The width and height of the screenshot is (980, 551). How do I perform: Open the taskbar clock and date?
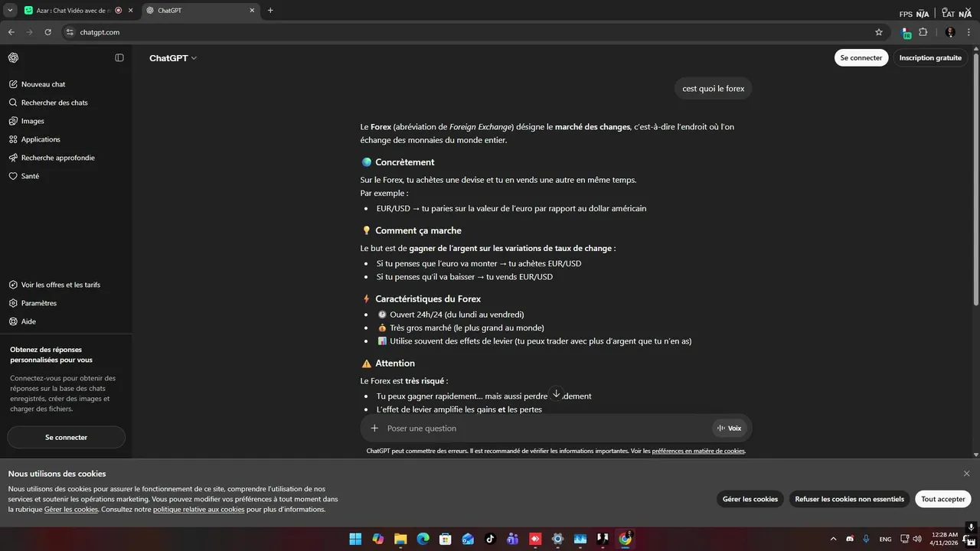point(944,539)
